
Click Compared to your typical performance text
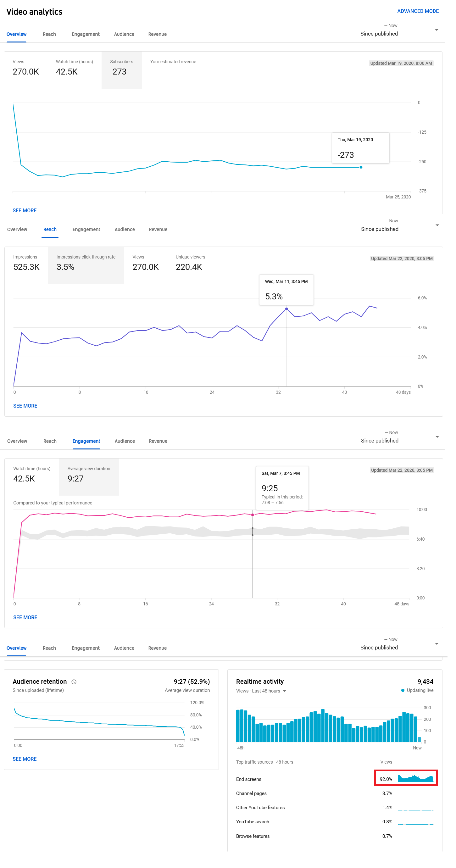(53, 503)
